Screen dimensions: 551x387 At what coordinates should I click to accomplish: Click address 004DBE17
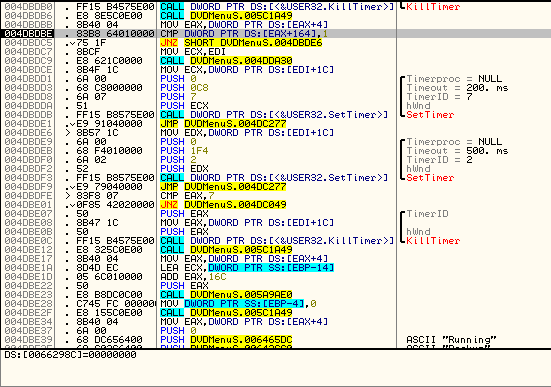click(x=28, y=259)
